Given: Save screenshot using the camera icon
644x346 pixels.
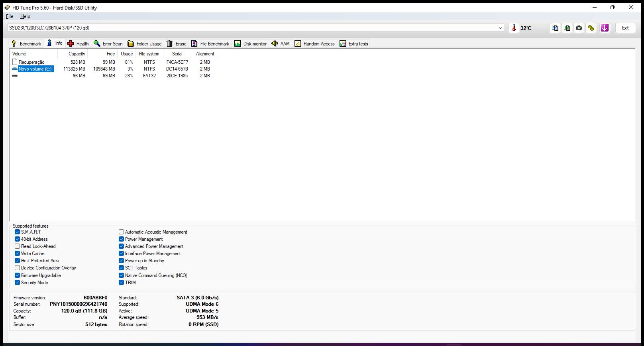Looking at the screenshot, I should (x=579, y=28).
